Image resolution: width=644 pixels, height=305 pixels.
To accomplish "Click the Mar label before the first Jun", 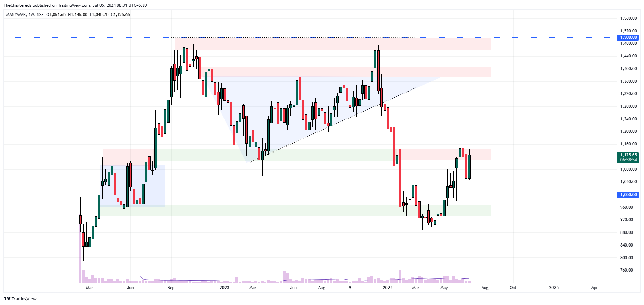I will pos(90,288).
